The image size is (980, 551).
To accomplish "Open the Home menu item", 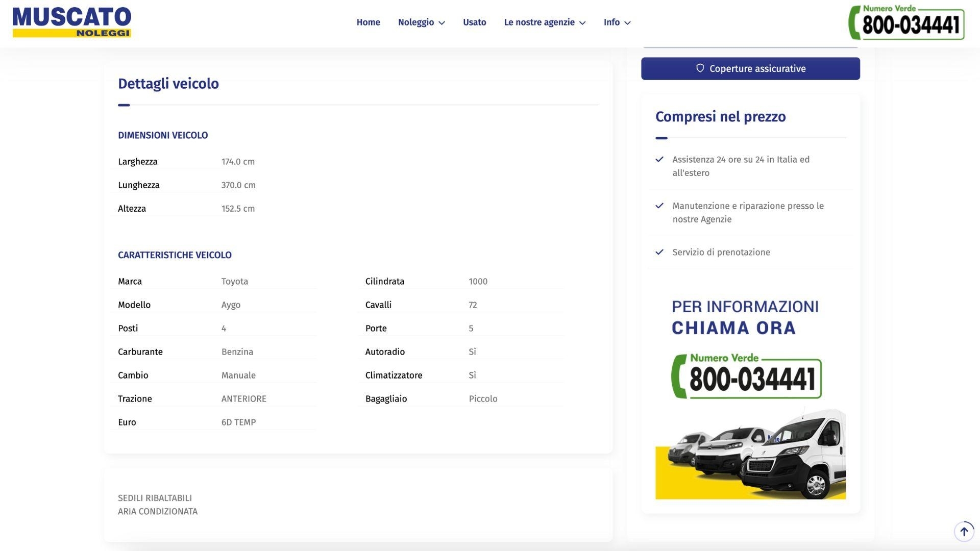I will pos(368,22).
